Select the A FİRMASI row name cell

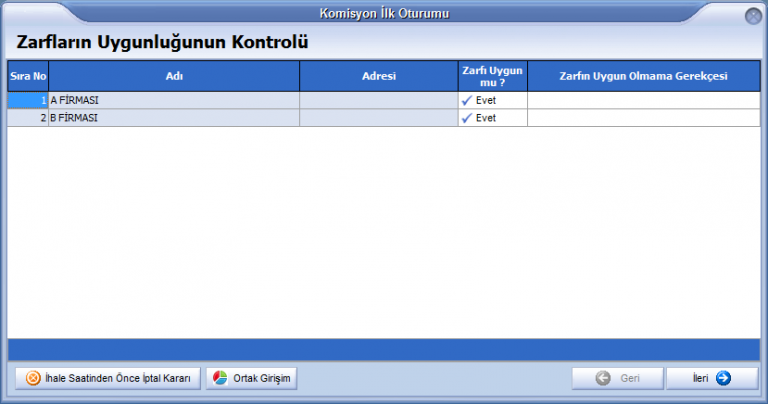(x=174, y=100)
